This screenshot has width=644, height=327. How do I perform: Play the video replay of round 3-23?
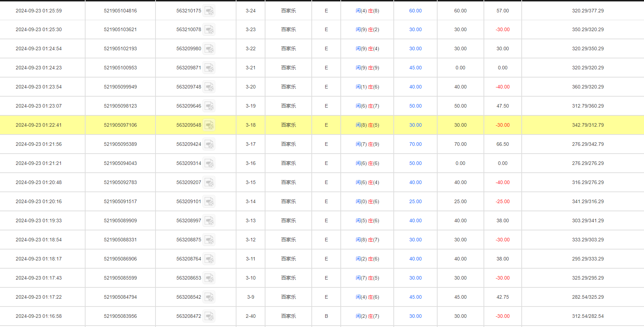pos(209,29)
